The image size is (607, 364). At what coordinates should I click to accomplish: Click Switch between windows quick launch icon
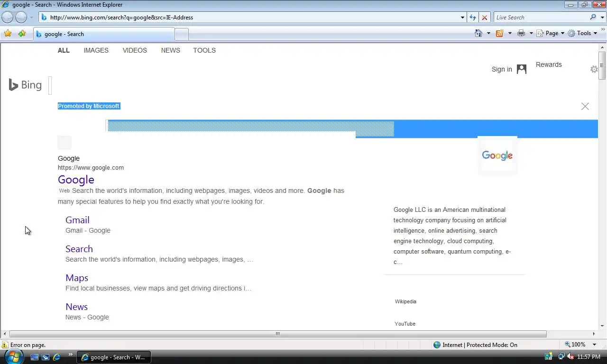(46, 357)
